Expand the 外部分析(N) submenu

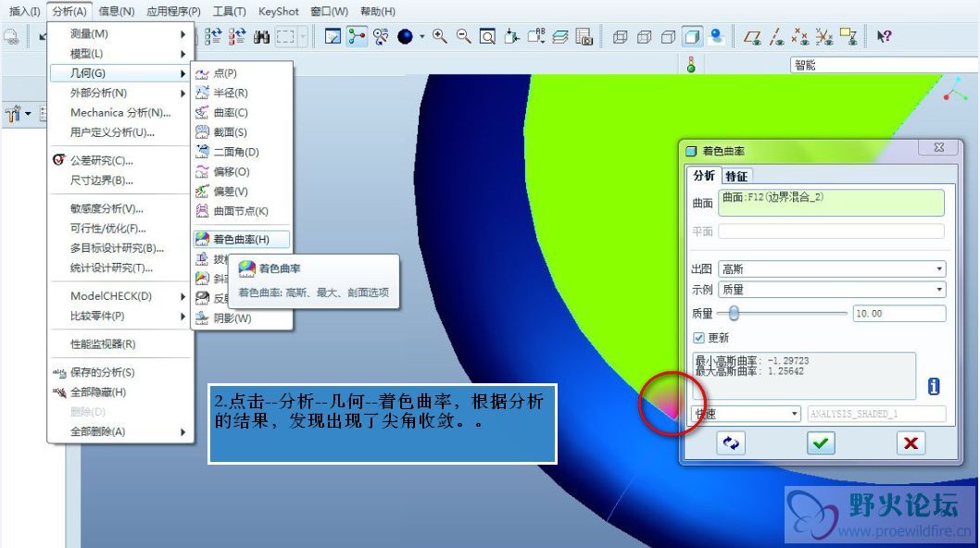pos(120,93)
